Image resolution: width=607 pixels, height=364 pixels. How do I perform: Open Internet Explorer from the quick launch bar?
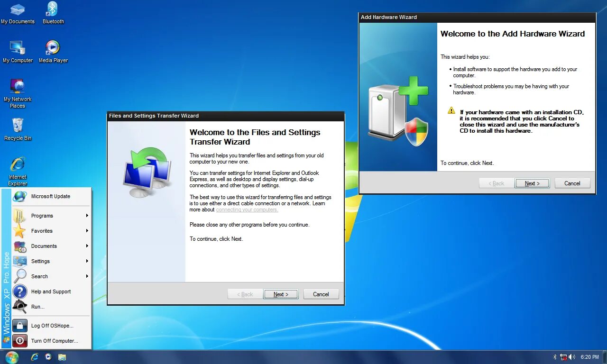click(35, 357)
